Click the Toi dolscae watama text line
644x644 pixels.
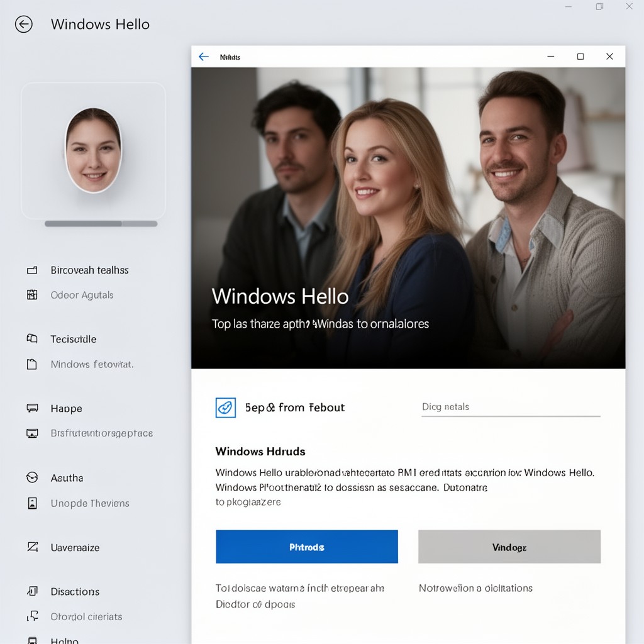coord(300,588)
